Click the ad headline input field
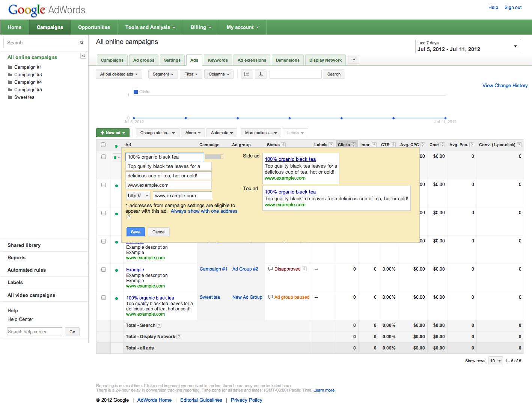 (165, 157)
